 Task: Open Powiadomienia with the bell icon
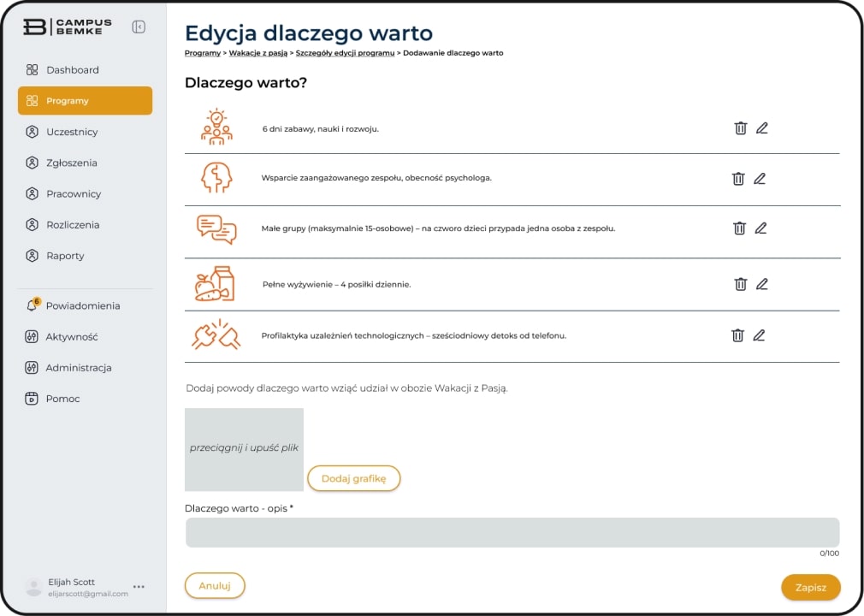[x=33, y=305]
